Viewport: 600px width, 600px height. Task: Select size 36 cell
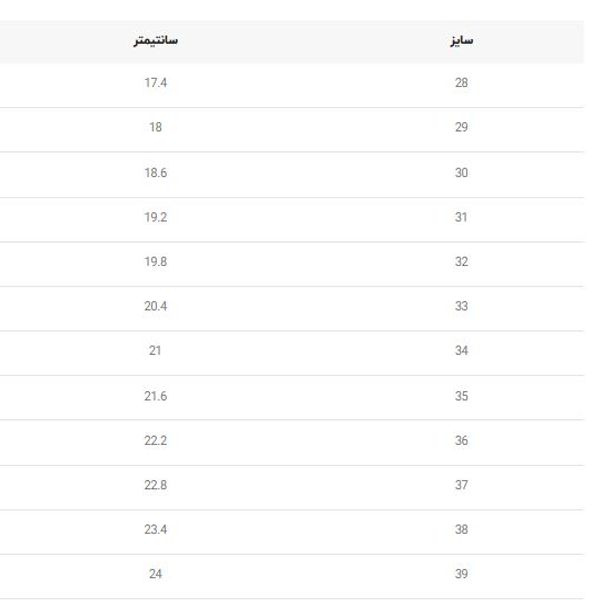click(x=461, y=441)
